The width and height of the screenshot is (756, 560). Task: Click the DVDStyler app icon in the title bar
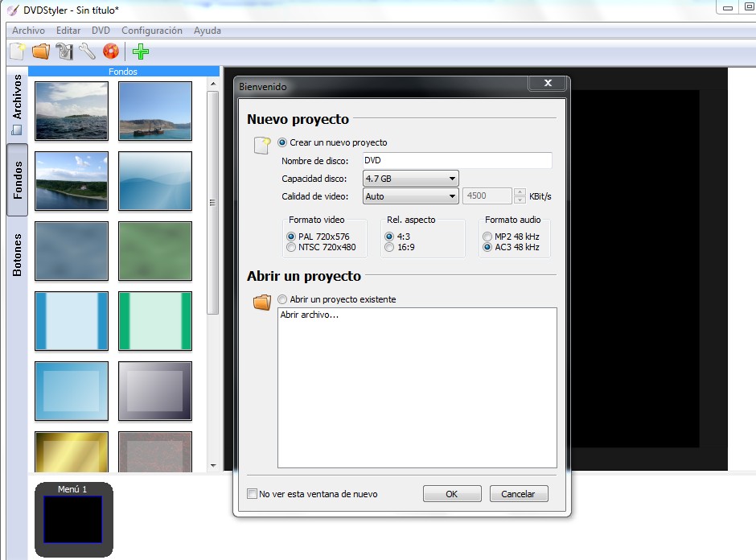pyautogui.click(x=13, y=10)
